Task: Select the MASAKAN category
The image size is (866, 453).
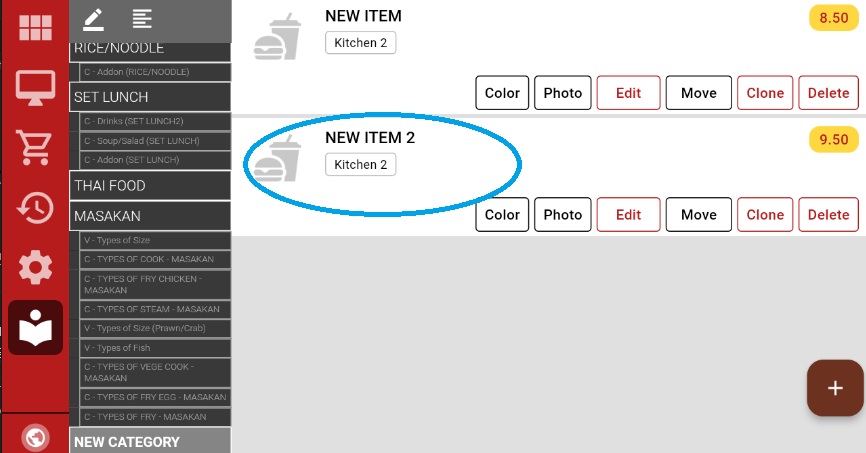Action: click(150, 216)
